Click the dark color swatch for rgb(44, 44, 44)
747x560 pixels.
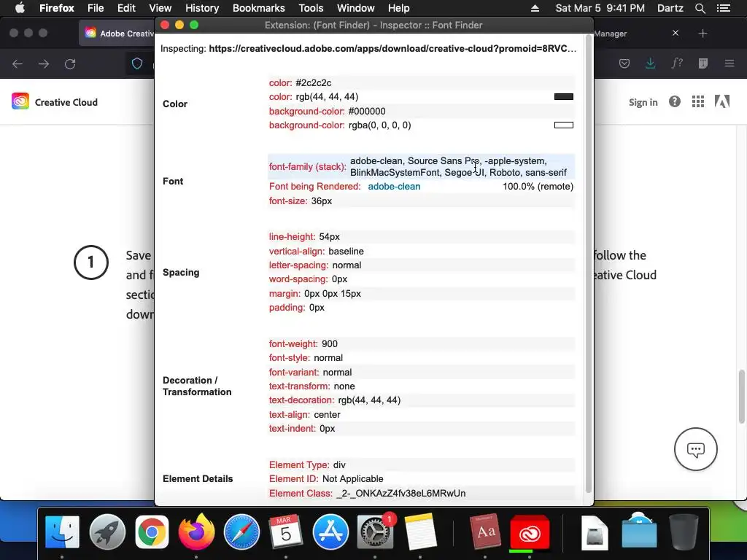point(564,97)
